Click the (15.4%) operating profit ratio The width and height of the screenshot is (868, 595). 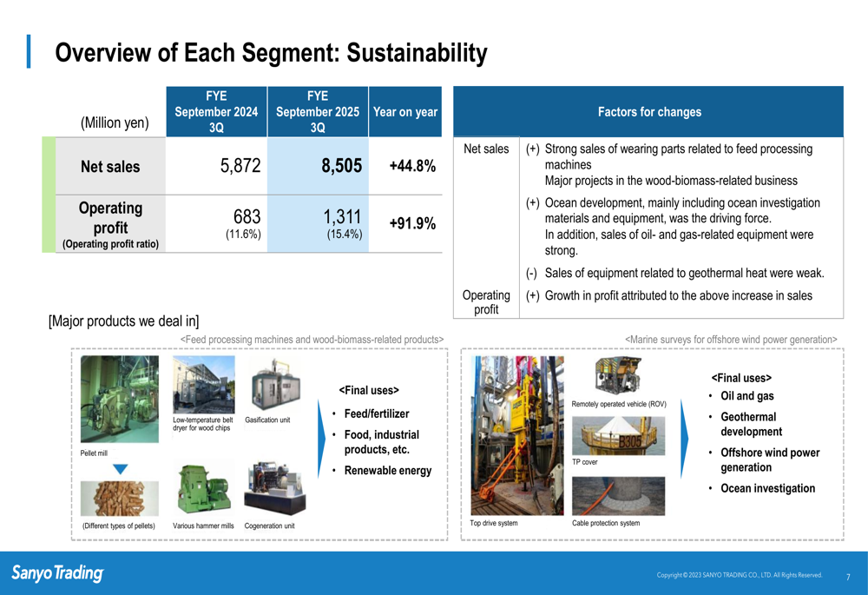coord(345,234)
